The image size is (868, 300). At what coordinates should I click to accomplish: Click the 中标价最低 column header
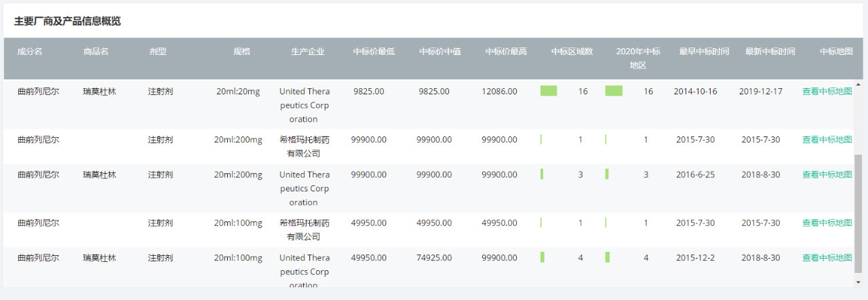374,52
